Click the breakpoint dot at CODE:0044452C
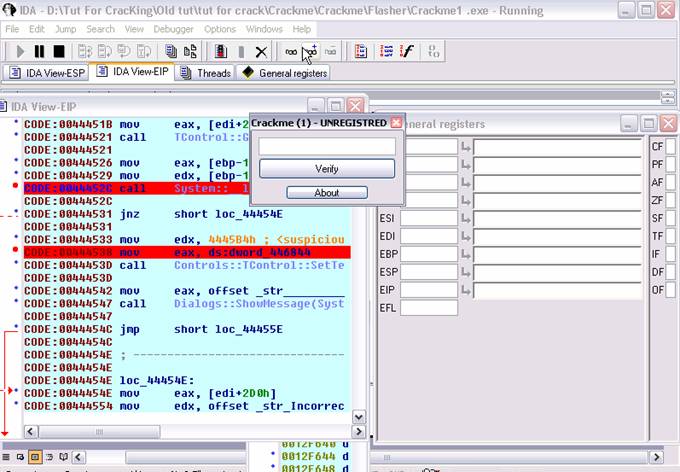680x472 pixels. pyautogui.click(x=15, y=186)
